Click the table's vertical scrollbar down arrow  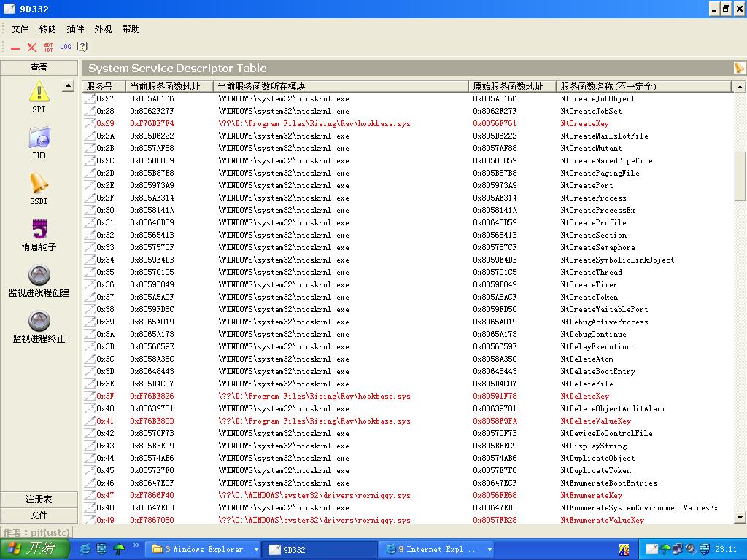[x=740, y=517]
